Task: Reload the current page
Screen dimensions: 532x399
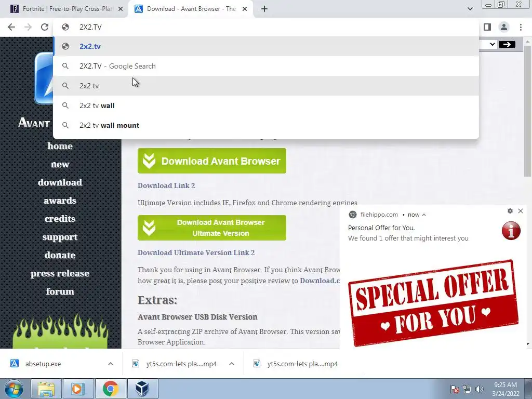Action: [45, 27]
